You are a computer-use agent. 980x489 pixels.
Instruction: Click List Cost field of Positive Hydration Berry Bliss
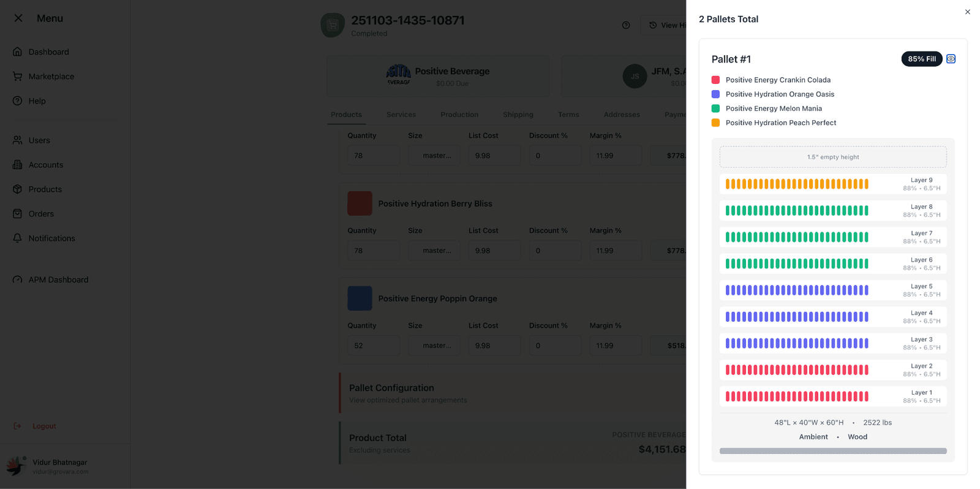click(x=495, y=251)
